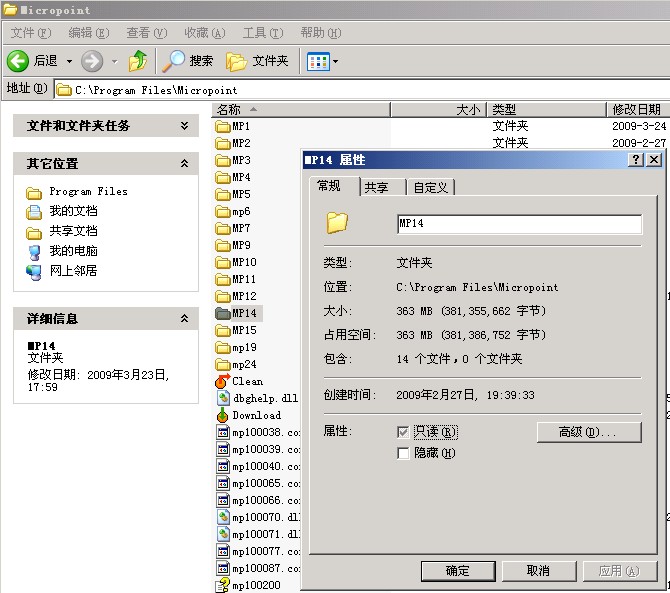
Task: Select the MP1 folder icon
Action: 223,126
